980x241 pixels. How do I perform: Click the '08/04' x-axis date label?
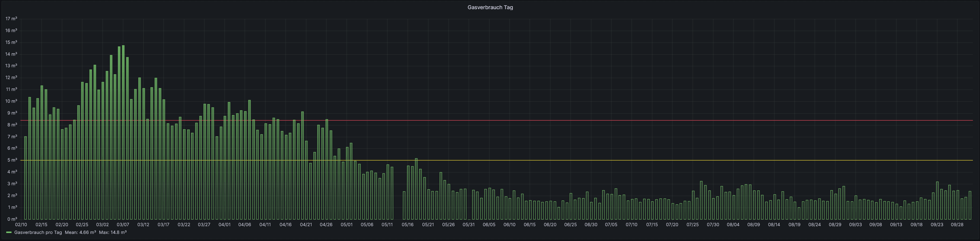tap(733, 224)
